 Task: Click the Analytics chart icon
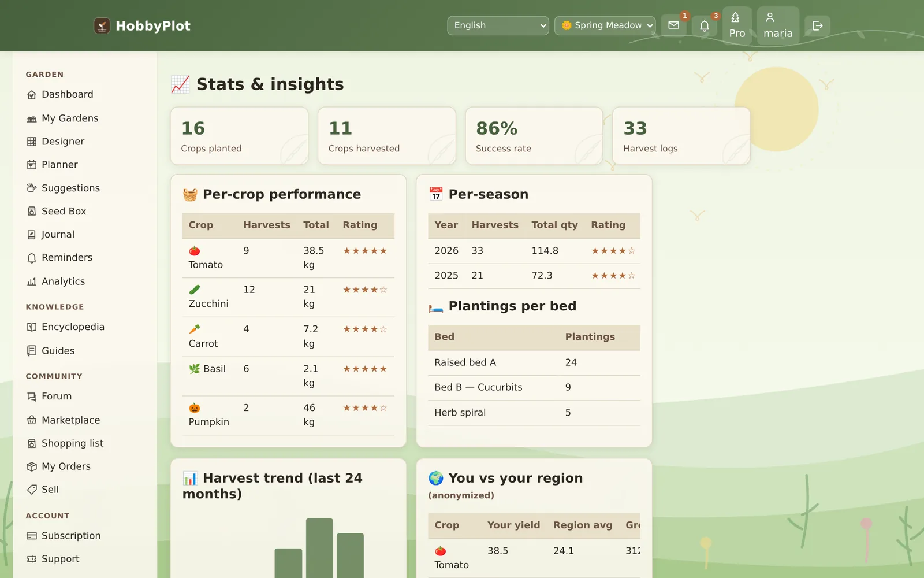(x=32, y=281)
